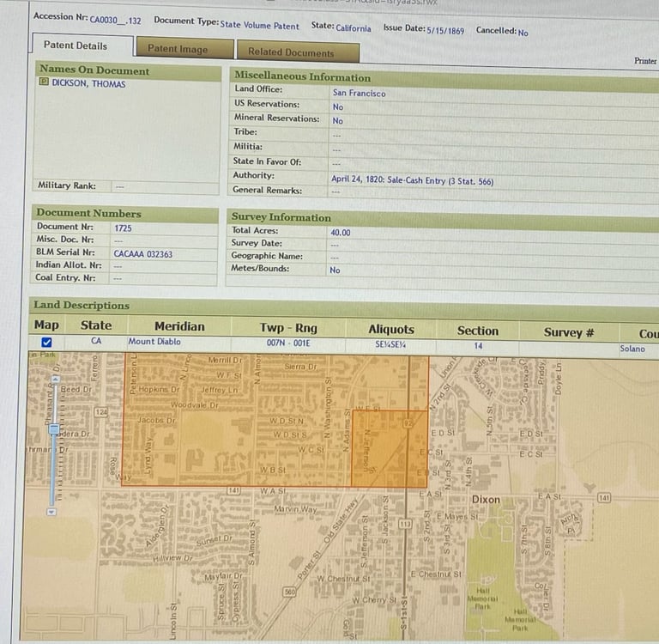
Task: Click the patentee icon beside DICKSON, THOMAS
Action: [x=44, y=82]
